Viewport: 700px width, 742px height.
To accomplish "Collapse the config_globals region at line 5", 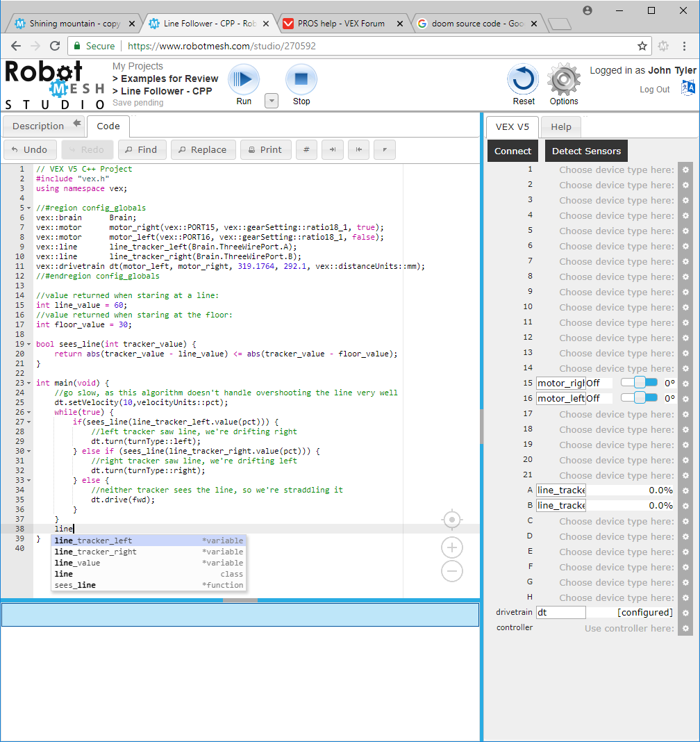I will [x=28, y=208].
